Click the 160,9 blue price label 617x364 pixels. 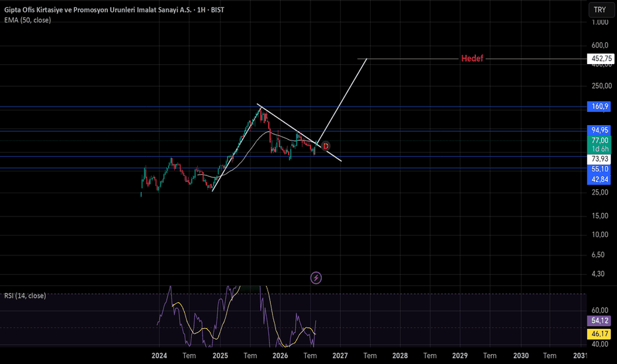599,107
